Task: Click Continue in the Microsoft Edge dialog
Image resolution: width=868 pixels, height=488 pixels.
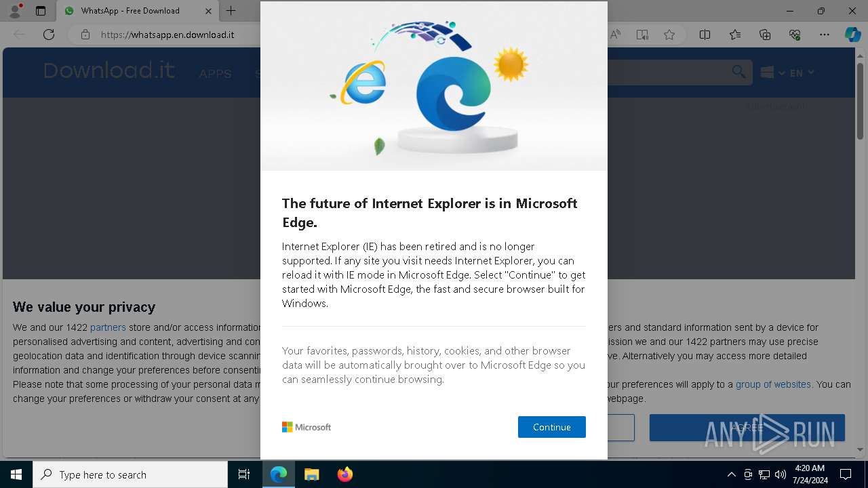Action: tap(551, 427)
